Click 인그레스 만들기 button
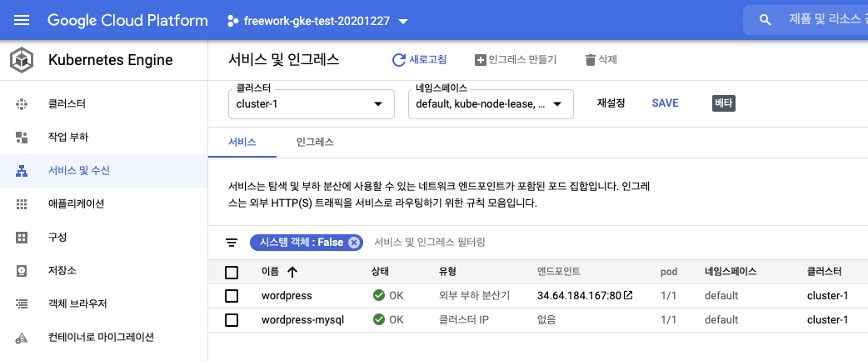 [x=516, y=60]
